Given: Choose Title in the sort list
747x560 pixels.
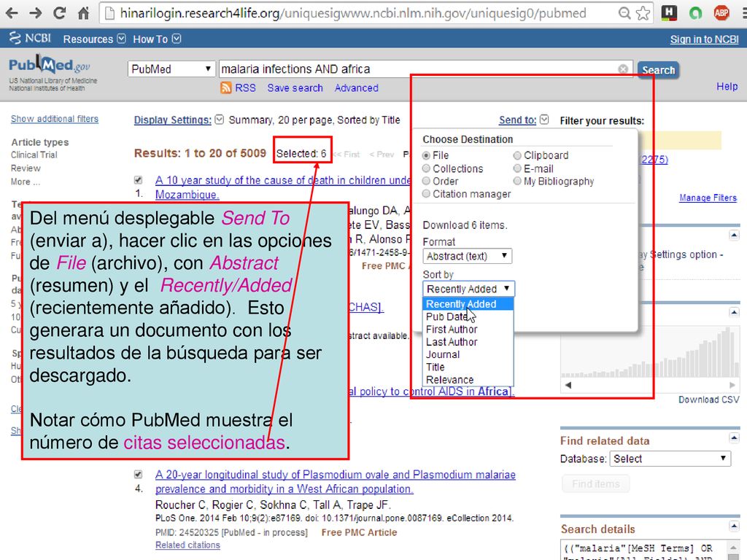Looking at the screenshot, I should pyautogui.click(x=468, y=367).
